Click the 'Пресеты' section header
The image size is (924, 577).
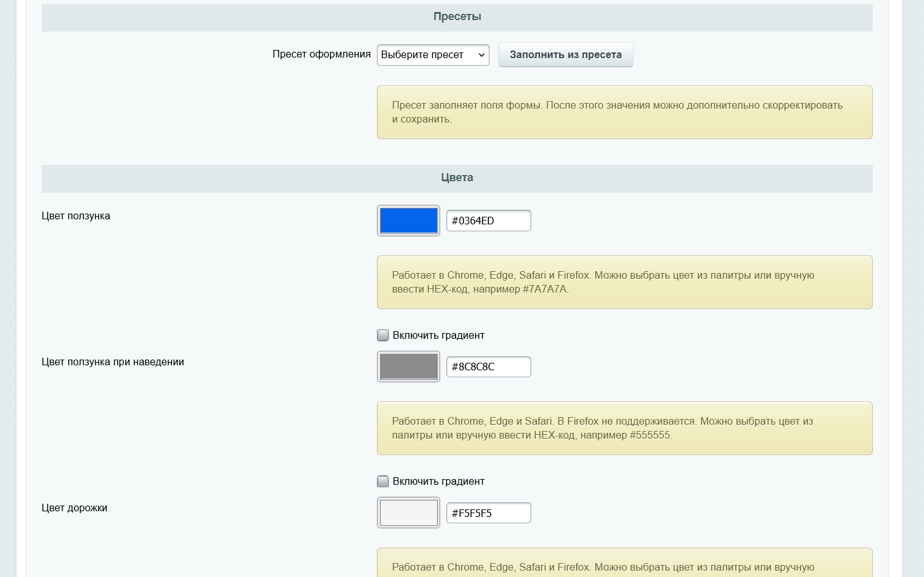457,17
